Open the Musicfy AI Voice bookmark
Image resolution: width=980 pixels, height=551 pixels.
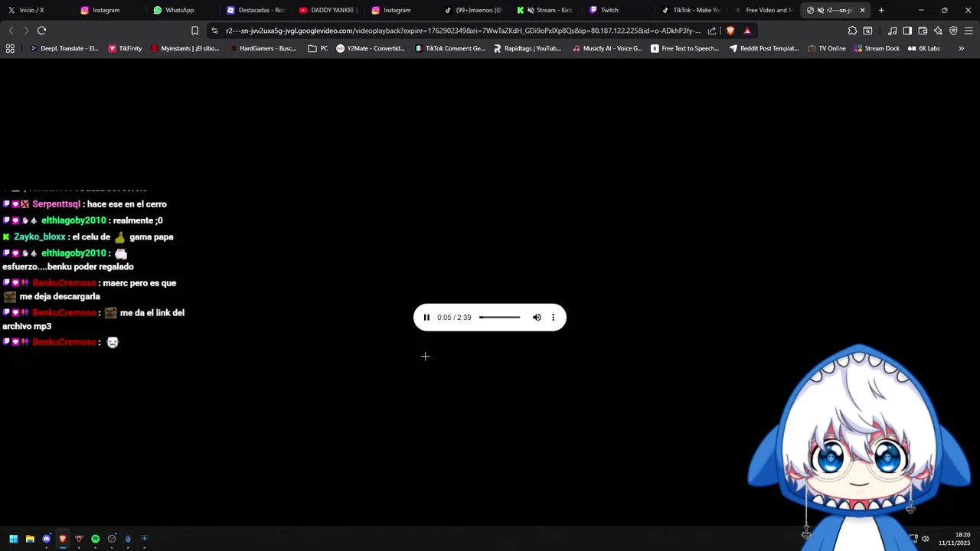click(607, 48)
